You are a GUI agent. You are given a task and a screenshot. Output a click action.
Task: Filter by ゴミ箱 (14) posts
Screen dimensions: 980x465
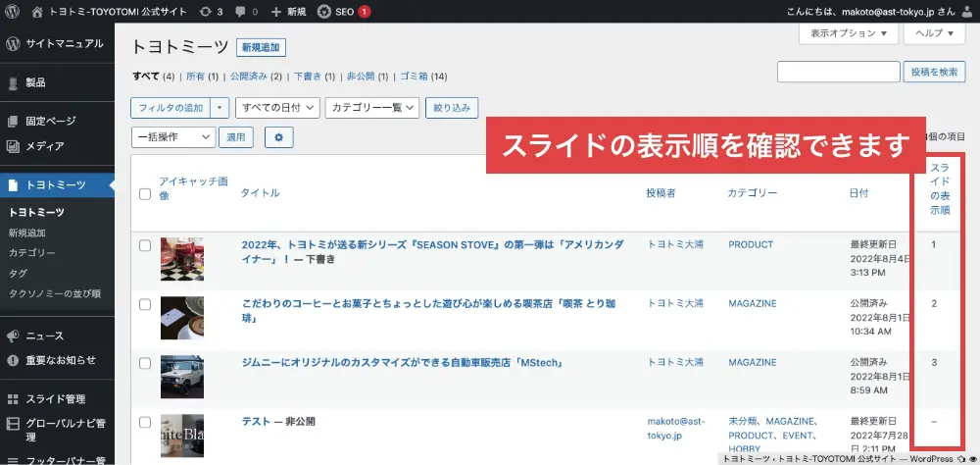[423, 77]
